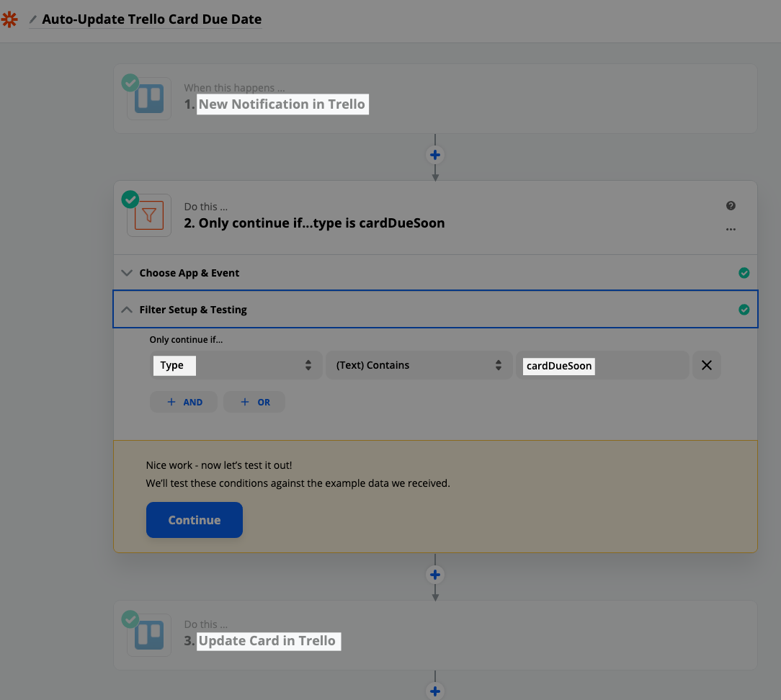Expand Choose App & Event section
Image resolution: width=781 pixels, height=700 pixels.
[435, 273]
